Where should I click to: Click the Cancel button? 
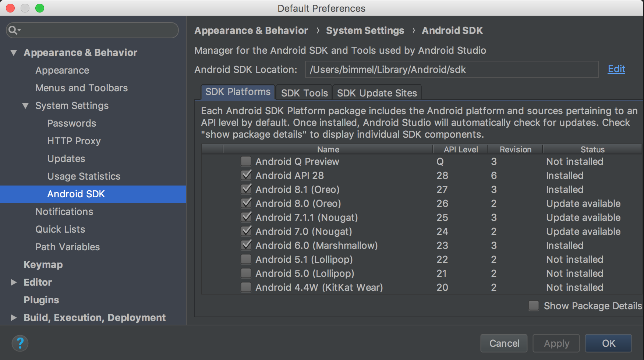(504, 343)
